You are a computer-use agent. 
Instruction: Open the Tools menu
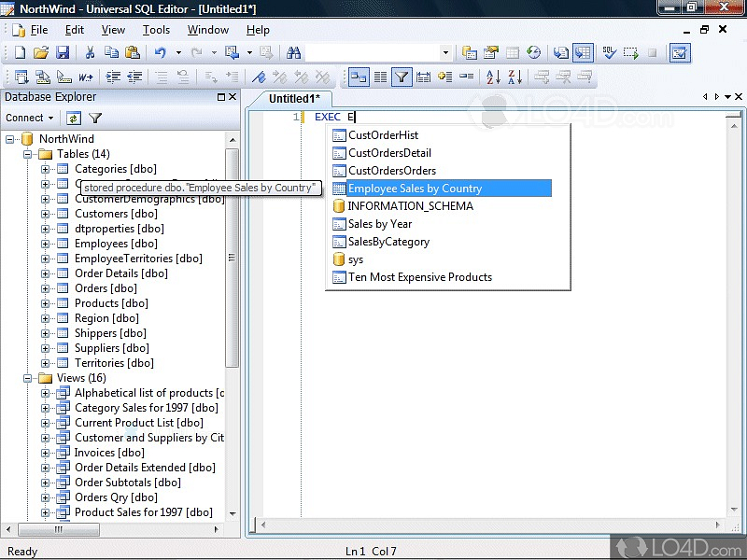point(156,30)
